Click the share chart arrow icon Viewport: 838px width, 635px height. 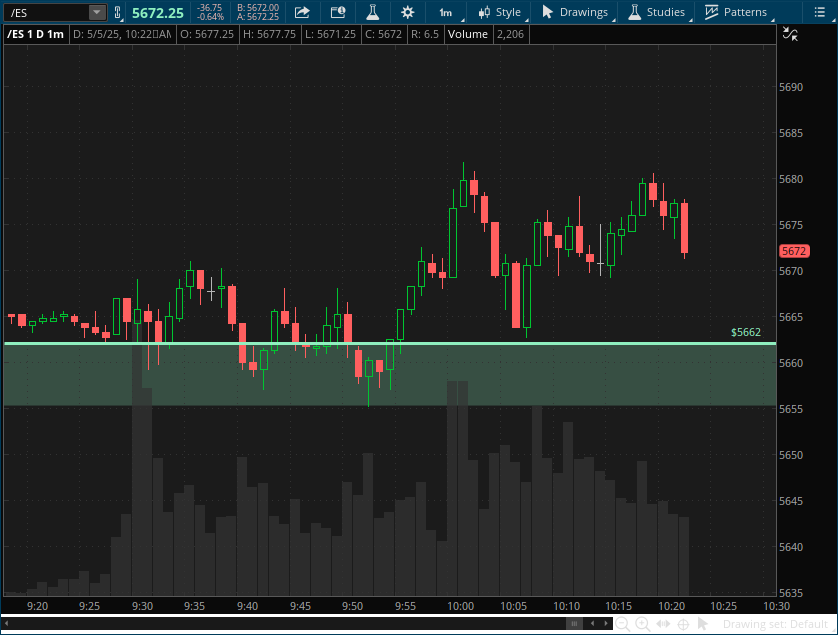point(302,12)
